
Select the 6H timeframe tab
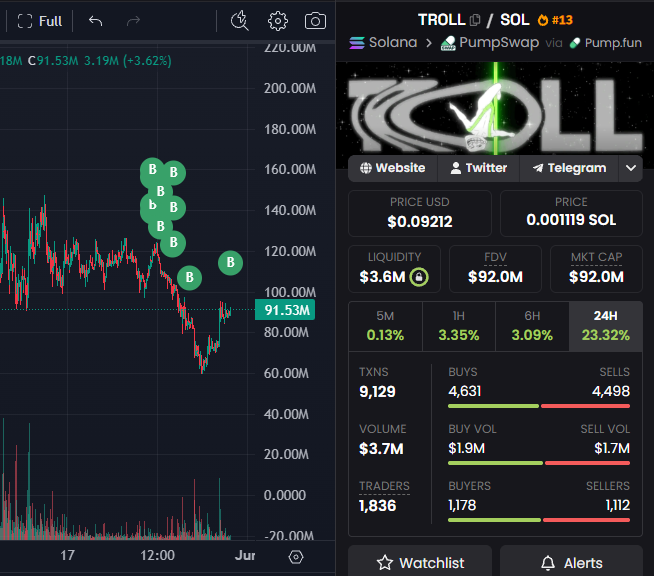pyautogui.click(x=532, y=326)
